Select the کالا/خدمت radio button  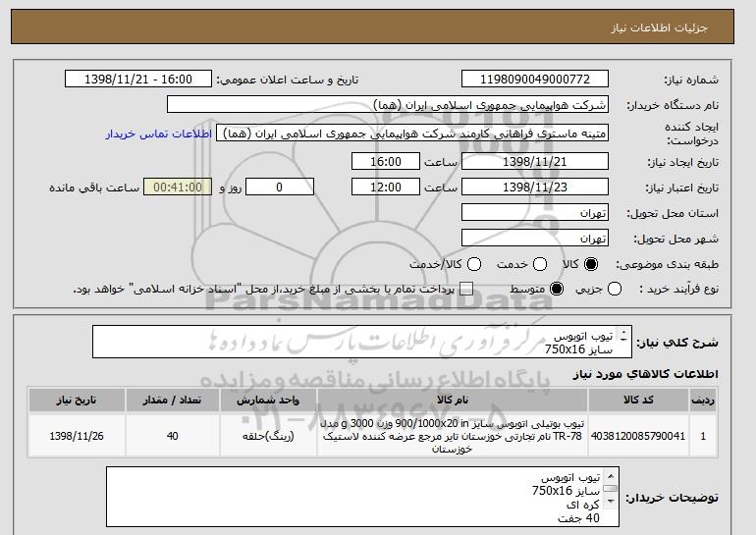click(474, 264)
